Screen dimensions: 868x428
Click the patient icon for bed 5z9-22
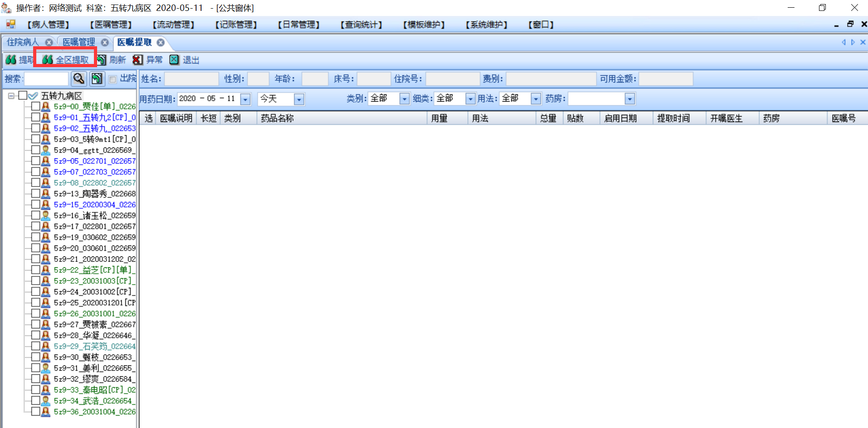point(46,270)
